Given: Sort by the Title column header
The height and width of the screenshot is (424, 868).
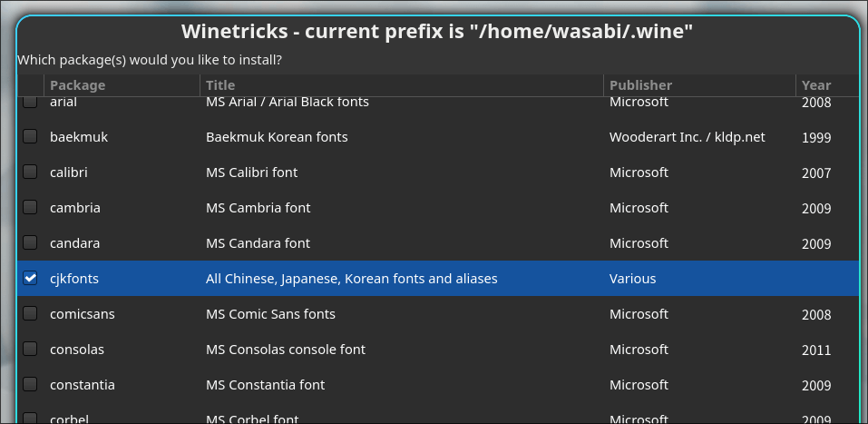Looking at the screenshot, I should click(401, 85).
